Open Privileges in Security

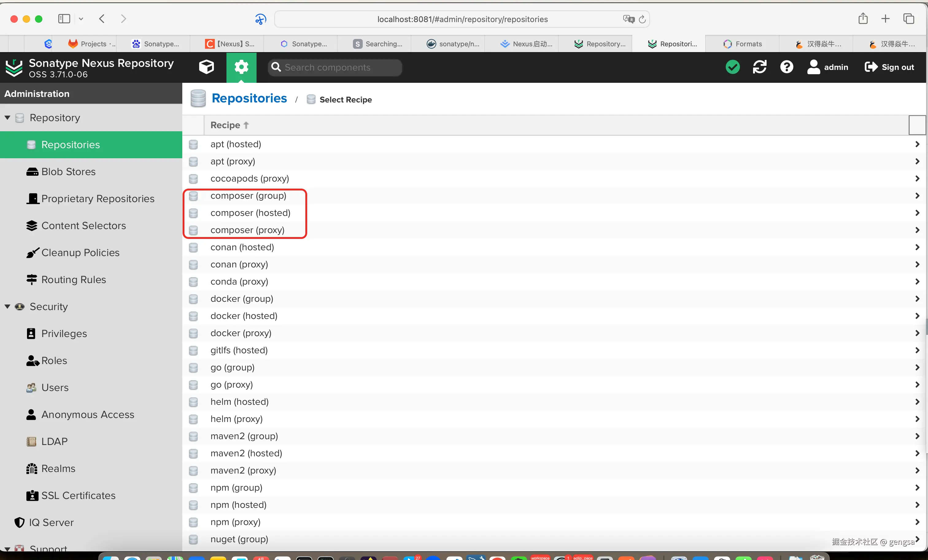pos(91,334)
